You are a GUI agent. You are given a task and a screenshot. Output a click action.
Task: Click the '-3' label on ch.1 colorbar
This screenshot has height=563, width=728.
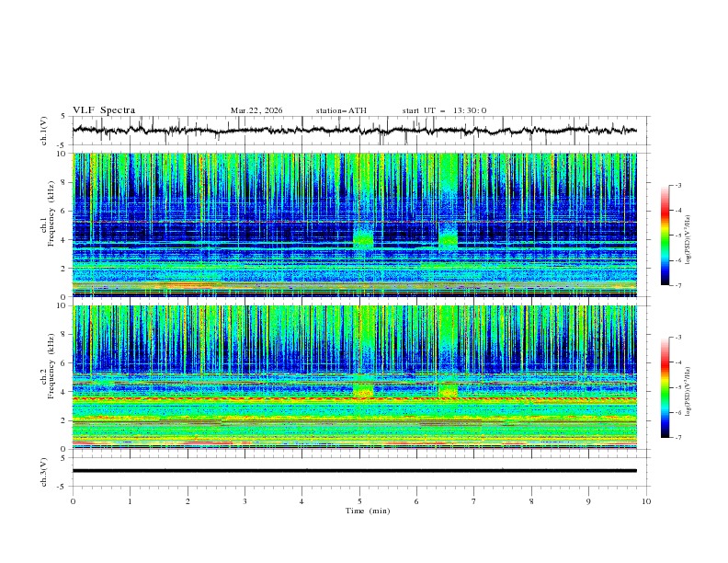pos(677,185)
